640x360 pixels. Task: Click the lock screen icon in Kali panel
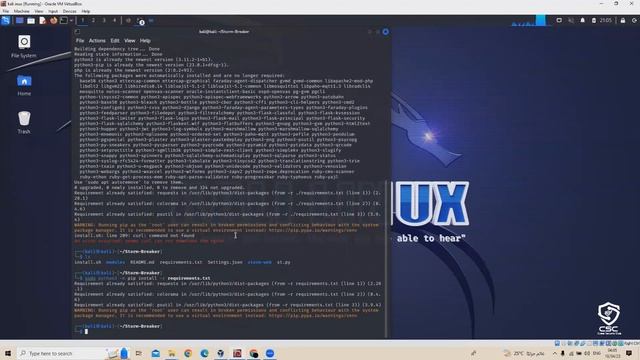coord(623,20)
